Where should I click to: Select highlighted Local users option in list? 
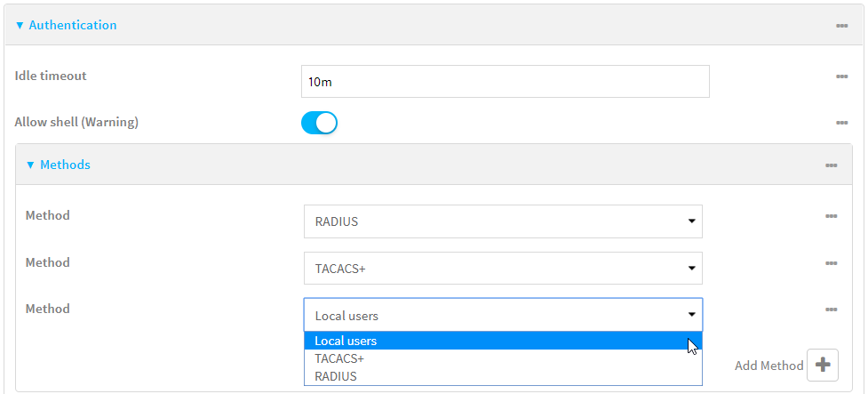346,341
